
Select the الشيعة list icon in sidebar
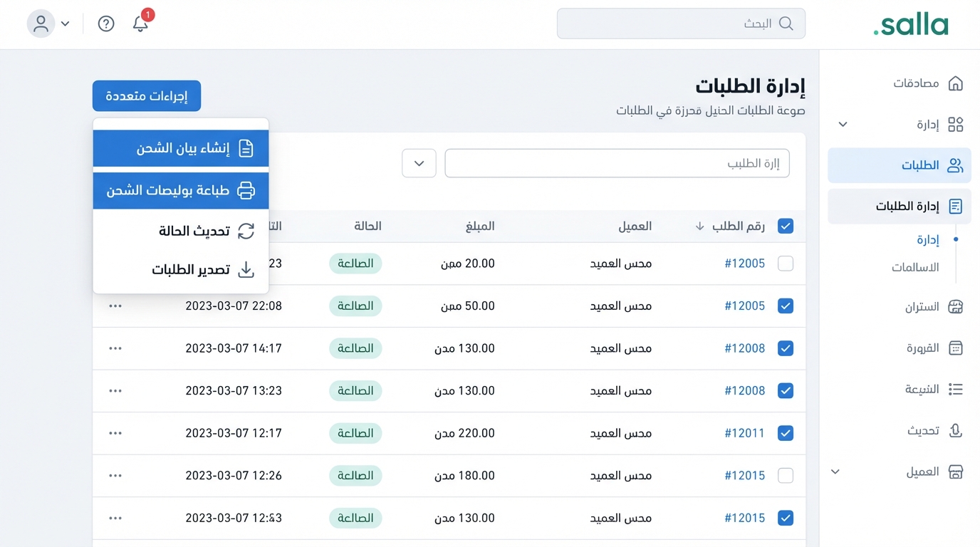[956, 389]
